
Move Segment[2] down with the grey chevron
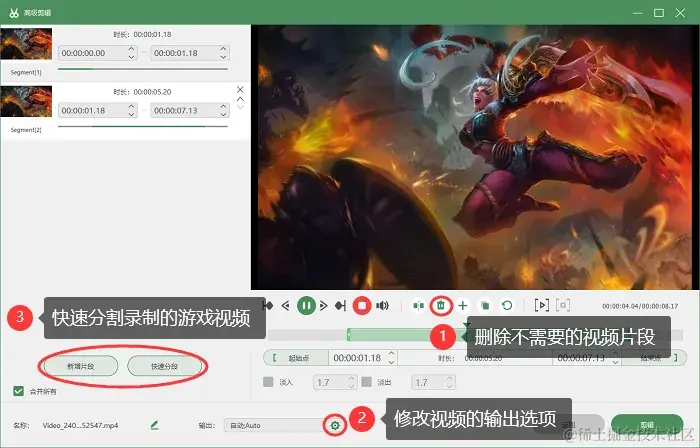(240, 107)
